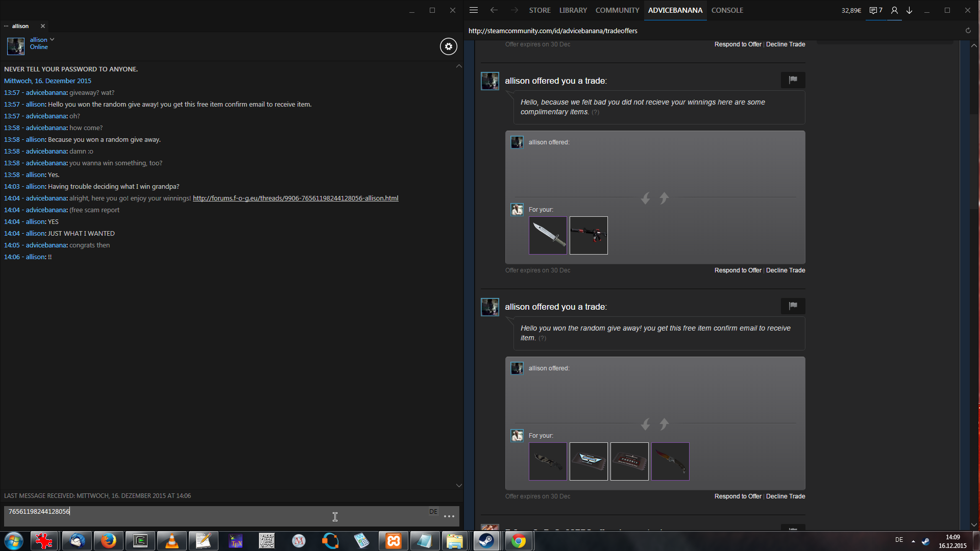
Task: Report first allison trade offer flag
Action: tap(793, 80)
